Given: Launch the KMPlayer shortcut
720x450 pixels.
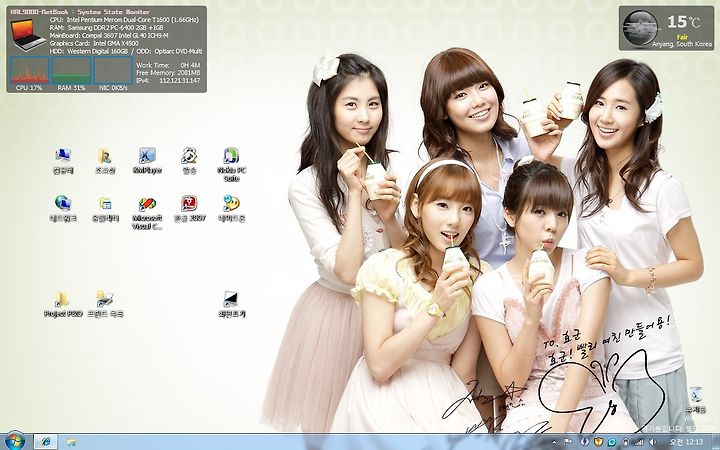Looking at the screenshot, I should click(147, 160).
